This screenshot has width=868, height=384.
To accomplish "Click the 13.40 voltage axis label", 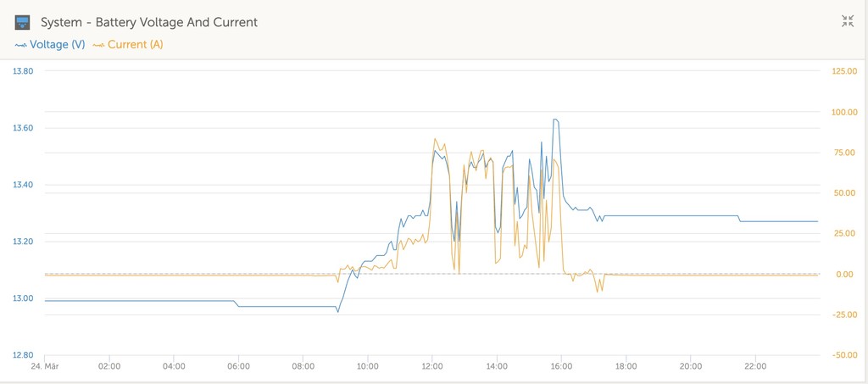I will pyautogui.click(x=23, y=185).
